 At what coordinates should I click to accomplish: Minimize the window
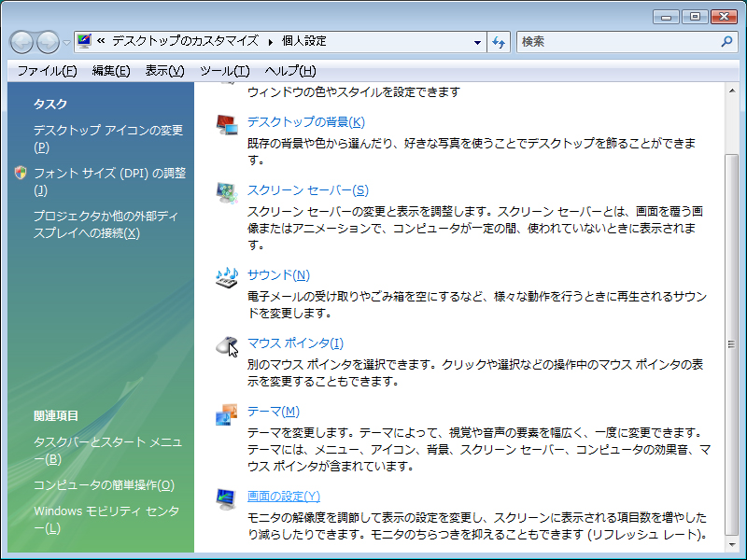[666, 17]
